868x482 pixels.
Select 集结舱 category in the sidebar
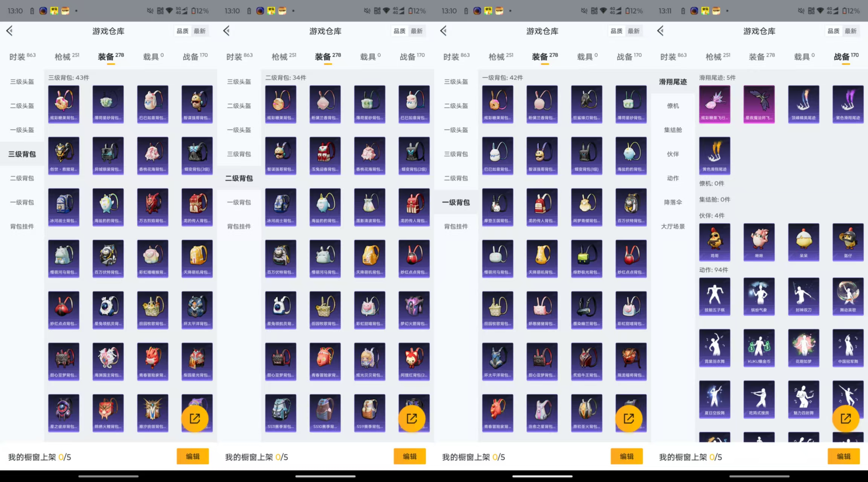(673, 130)
